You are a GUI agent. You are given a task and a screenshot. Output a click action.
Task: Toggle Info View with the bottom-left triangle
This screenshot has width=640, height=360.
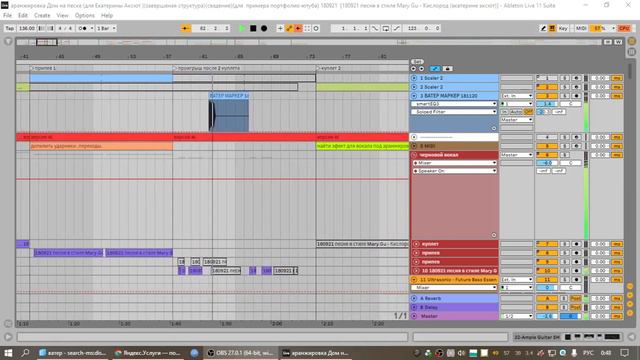tap(8, 337)
